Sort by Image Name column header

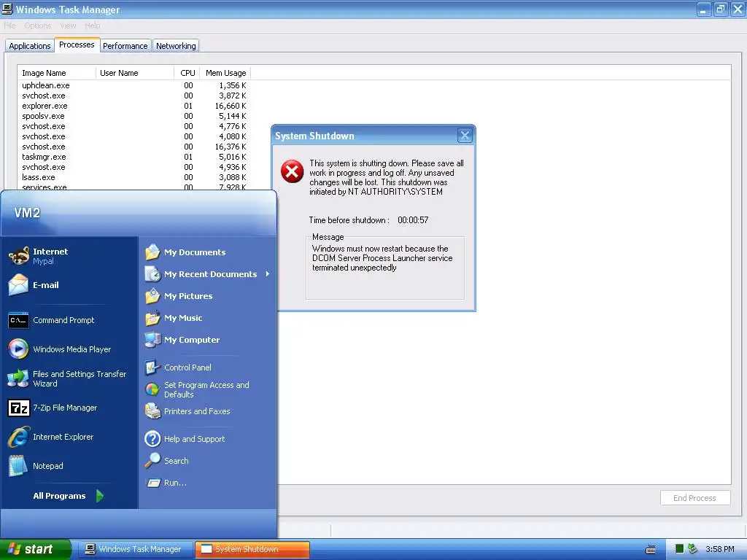(x=57, y=73)
